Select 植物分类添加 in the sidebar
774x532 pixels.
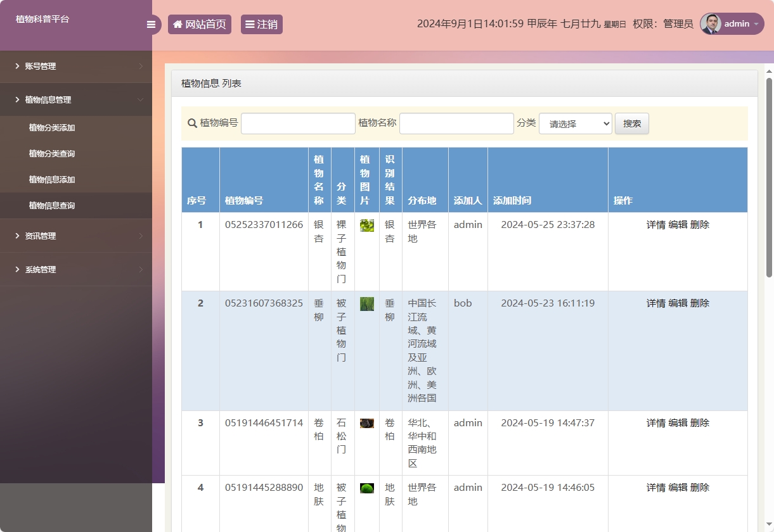pos(52,128)
